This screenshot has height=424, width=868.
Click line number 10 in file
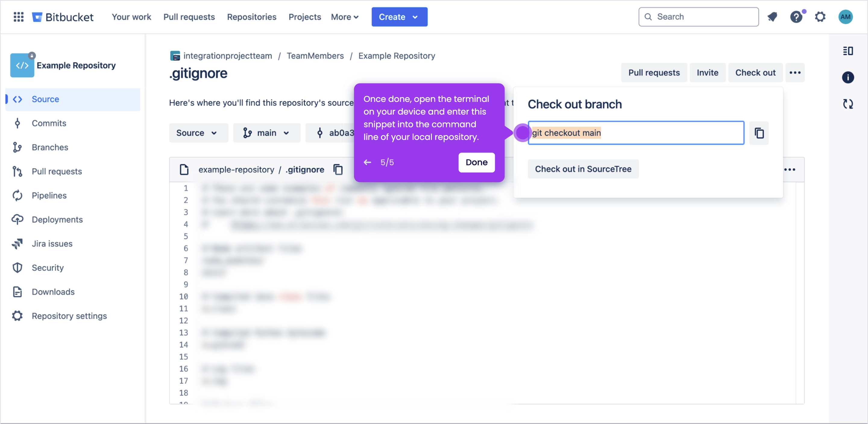point(183,297)
